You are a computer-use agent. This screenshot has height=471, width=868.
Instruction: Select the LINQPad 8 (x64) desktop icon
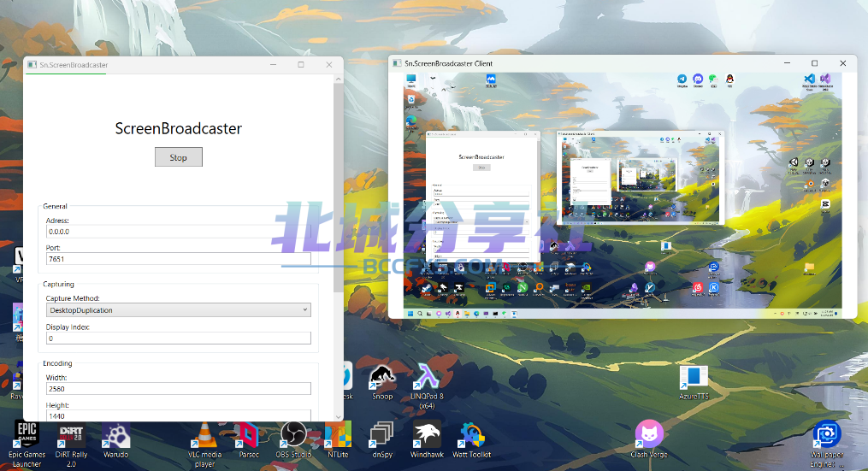click(427, 386)
